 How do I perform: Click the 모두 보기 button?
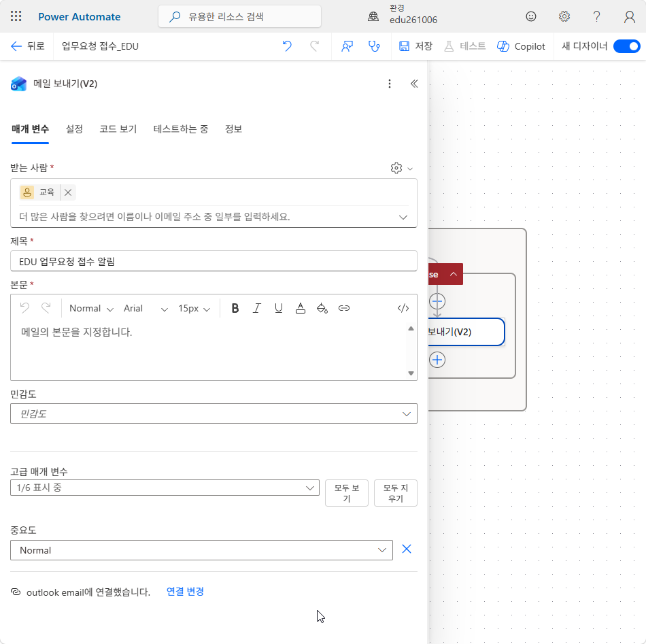pos(347,493)
